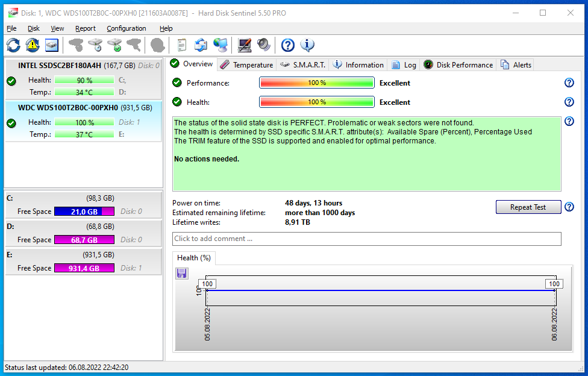Click the blue info bubble toolbar icon
Image resolution: width=588 pixels, height=376 pixels.
[x=307, y=45]
